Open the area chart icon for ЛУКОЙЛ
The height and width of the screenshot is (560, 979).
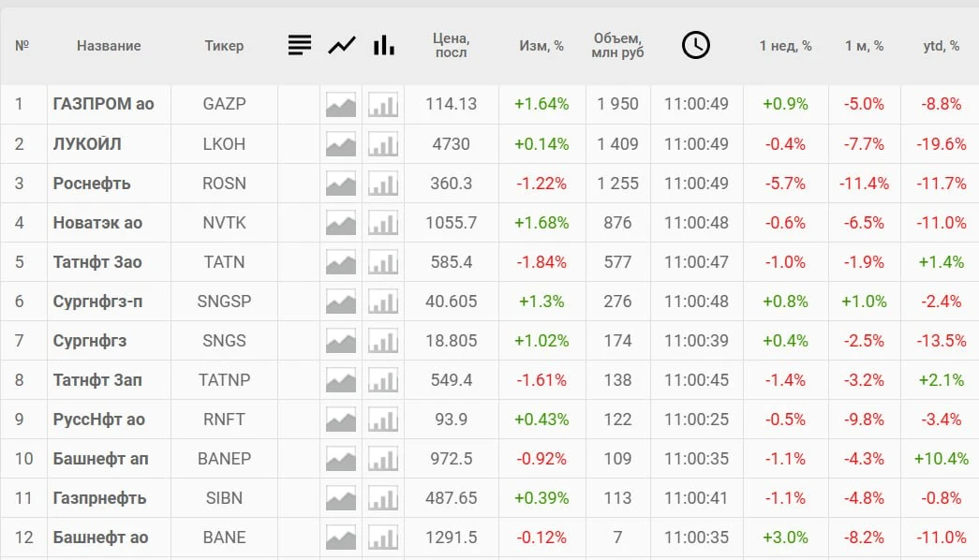pyautogui.click(x=341, y=144)
